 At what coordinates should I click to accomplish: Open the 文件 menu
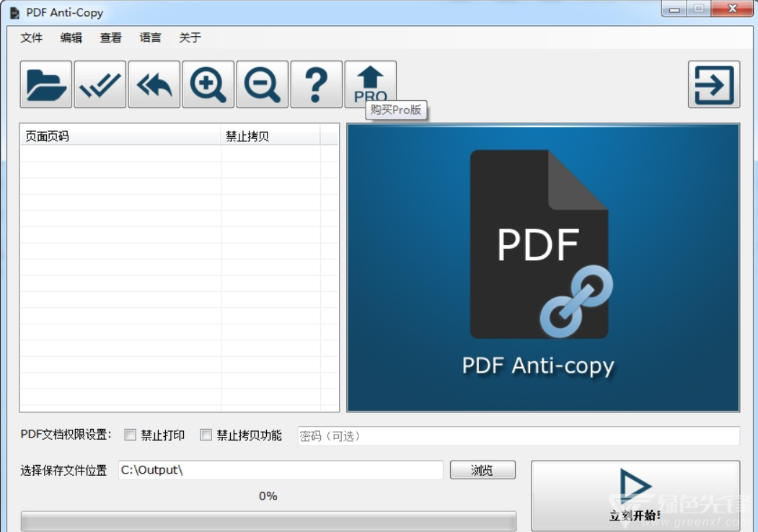point(32,37)
